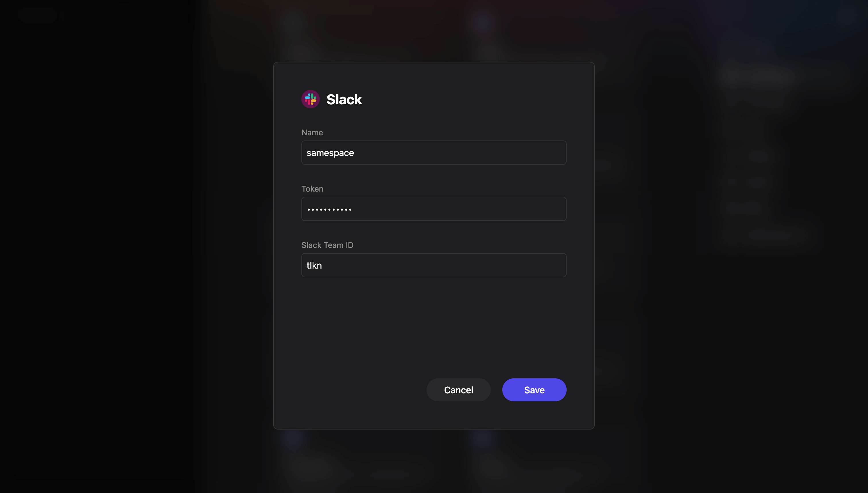Image resolution: width=868 pixels, height=493 pixels.
Task: Click the Slack icon next to the dialog title
Action: click(x=311, y=99)
